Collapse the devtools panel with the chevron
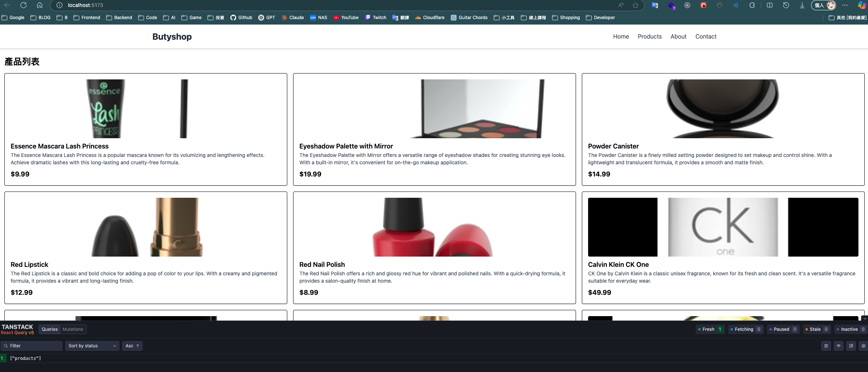This screenshot has height=372, width=868. coord(864,319)
